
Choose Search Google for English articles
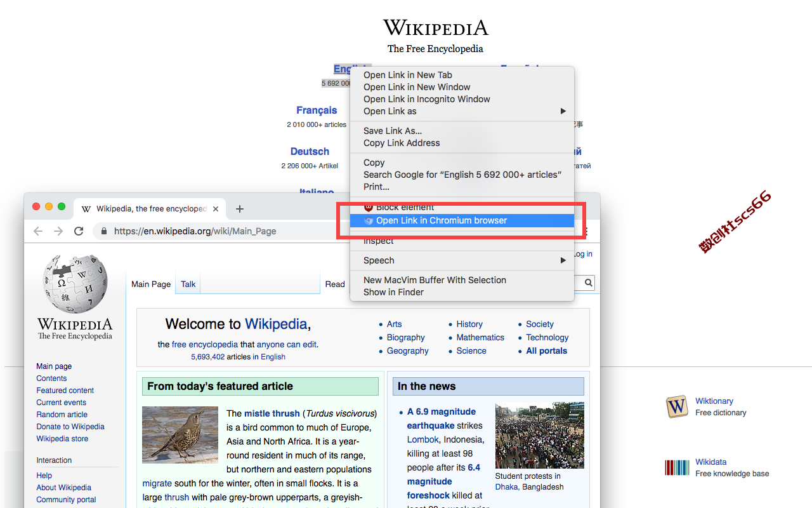coord(462,175)
